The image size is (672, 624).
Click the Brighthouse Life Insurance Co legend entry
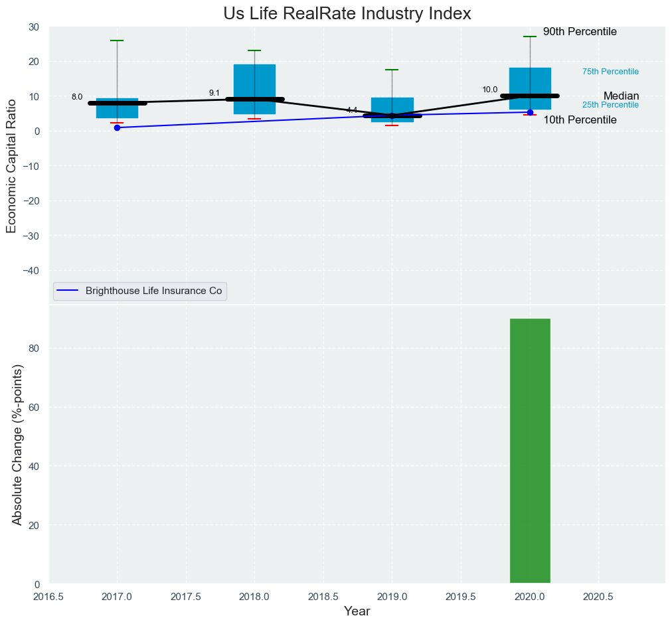[153, 291]
